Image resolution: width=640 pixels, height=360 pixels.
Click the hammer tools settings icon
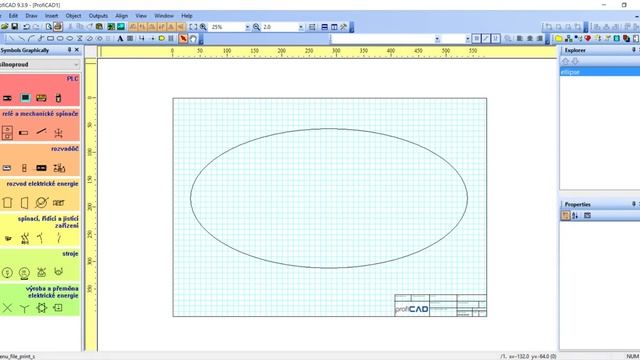[343, 27]
